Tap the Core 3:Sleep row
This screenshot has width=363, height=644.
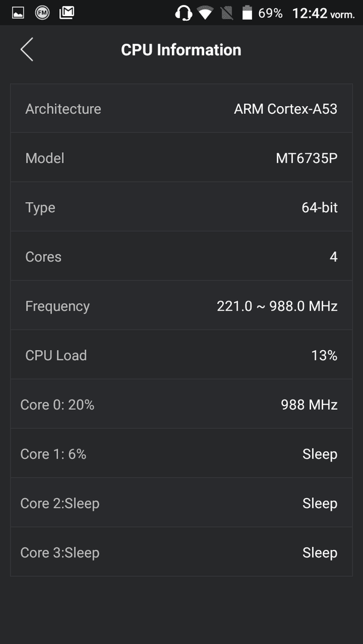click(x=181, y=552)
